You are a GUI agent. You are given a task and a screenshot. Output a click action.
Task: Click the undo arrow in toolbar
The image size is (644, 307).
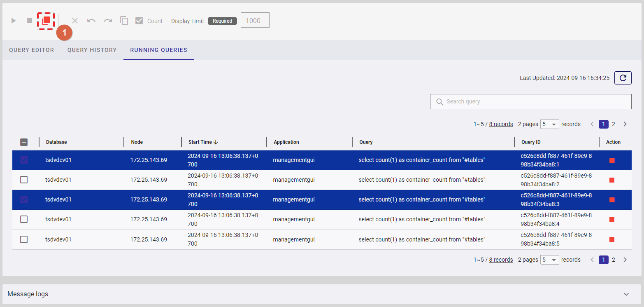pyautogui.click(x=91, y=21)
